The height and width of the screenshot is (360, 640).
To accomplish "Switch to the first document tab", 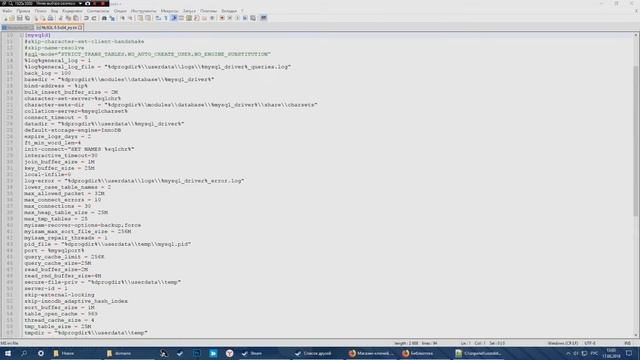I will click(17, 27).
